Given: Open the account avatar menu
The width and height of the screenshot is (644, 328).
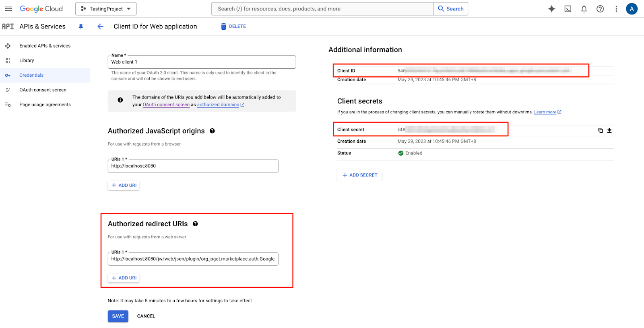Looking at the screenshot, I should pos(632,9).
